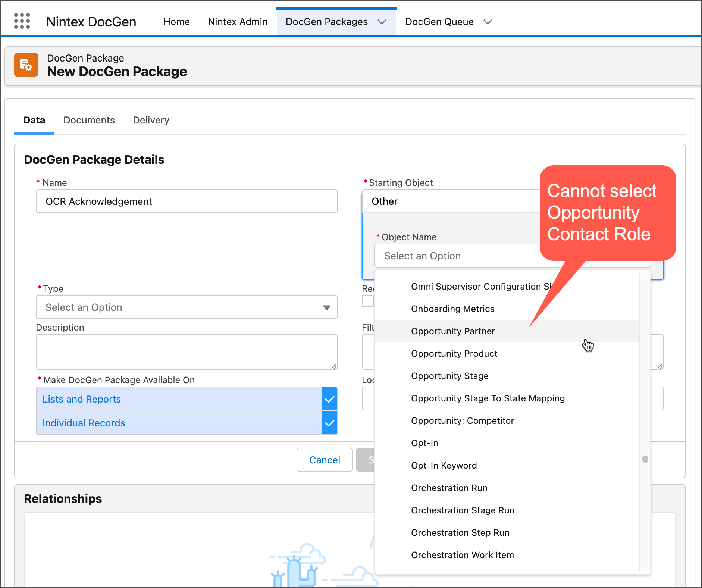The height and width of the screenshot is (588, 702).
Task: Select Opportunity Product from the list
Action: point(507,353)
